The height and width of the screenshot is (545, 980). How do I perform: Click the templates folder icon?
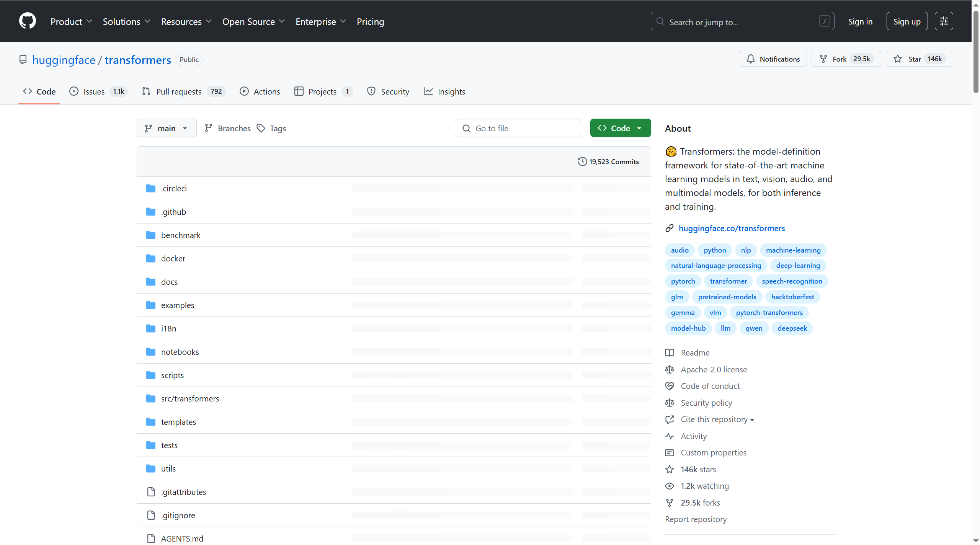pos(151,422)
